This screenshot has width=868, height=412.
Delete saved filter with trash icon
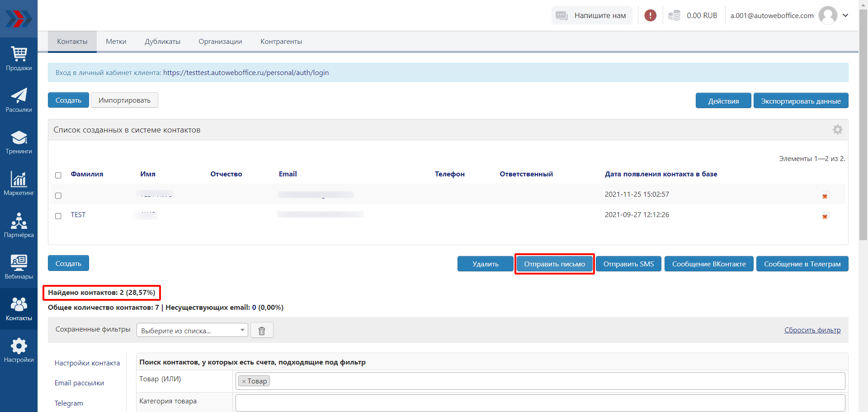tap(262, 331)
